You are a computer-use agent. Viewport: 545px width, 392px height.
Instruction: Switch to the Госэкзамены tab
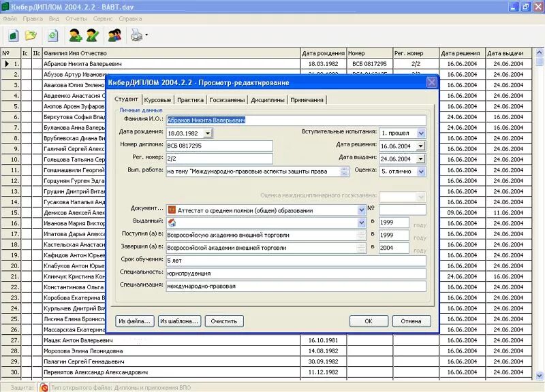227,100
